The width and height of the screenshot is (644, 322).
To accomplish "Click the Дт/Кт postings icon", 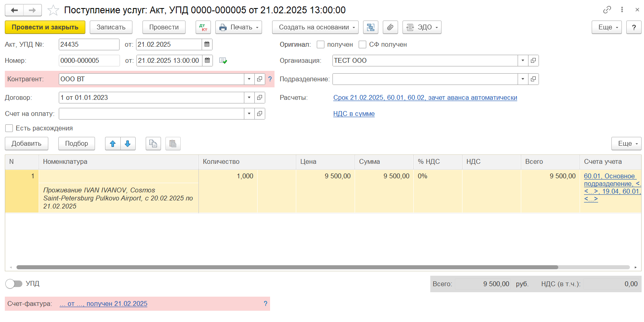I will 203,27.
